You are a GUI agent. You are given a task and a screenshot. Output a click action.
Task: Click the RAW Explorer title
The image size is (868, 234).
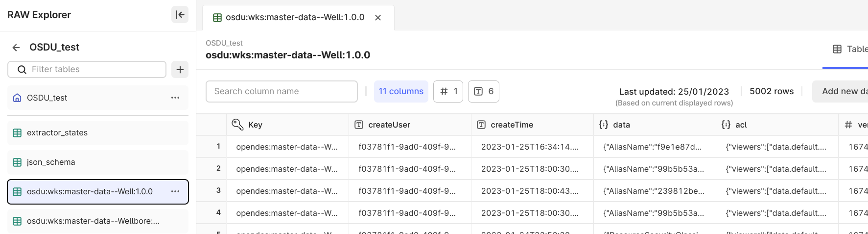[39, 15]
